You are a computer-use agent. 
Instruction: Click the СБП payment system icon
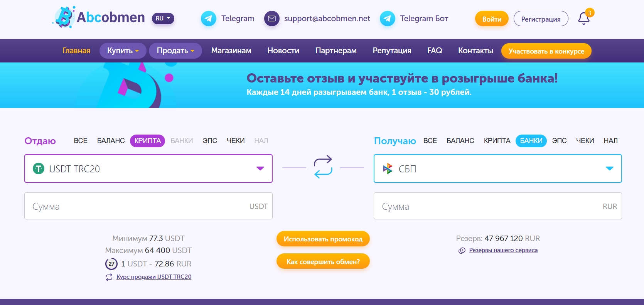pos(388,169)
